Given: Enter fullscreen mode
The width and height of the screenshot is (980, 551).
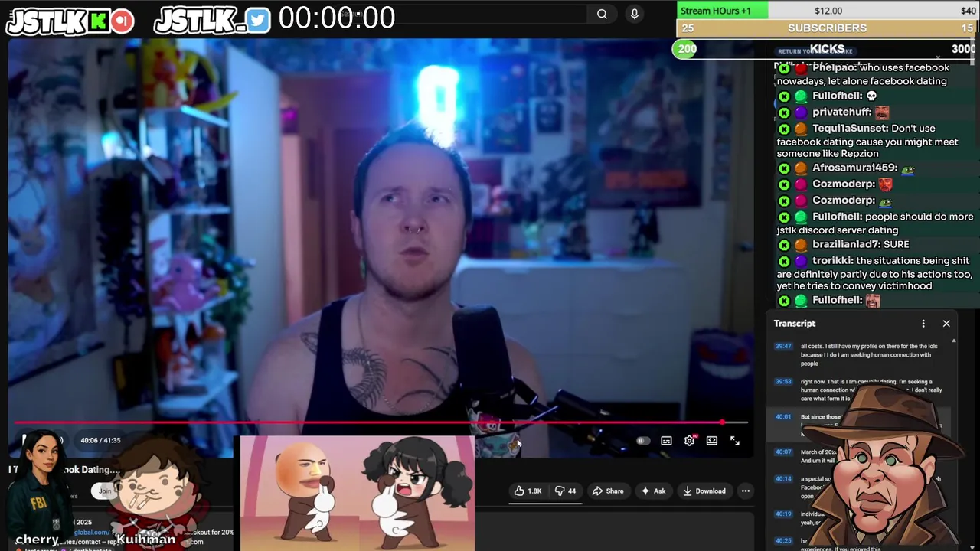Looking at the screenshot, I should [735, 441].
